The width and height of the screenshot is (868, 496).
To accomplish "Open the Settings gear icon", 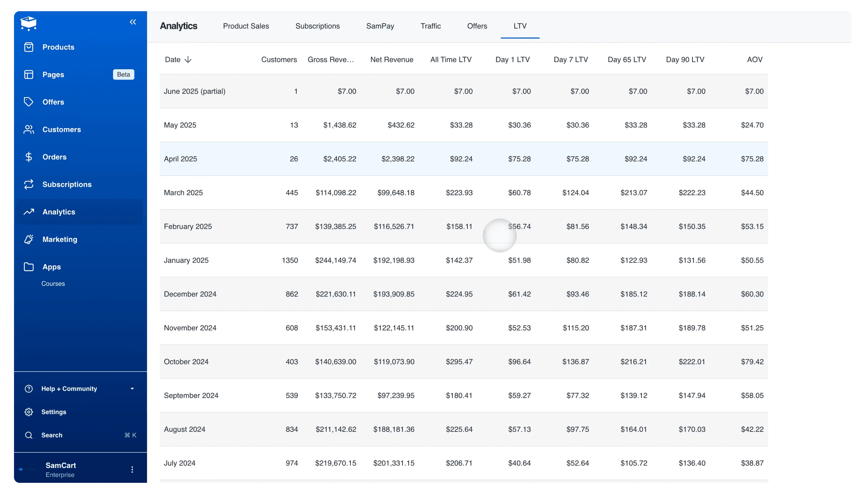I will [29, 412].
